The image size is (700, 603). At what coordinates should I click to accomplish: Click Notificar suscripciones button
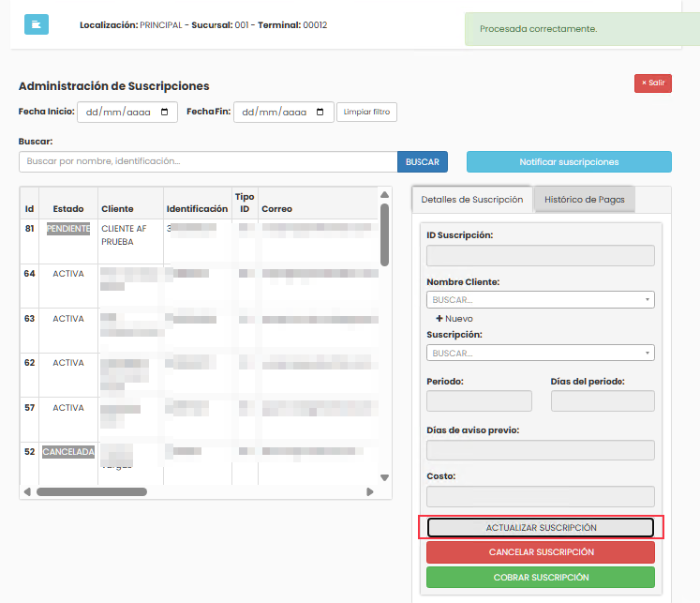(569, 161)
